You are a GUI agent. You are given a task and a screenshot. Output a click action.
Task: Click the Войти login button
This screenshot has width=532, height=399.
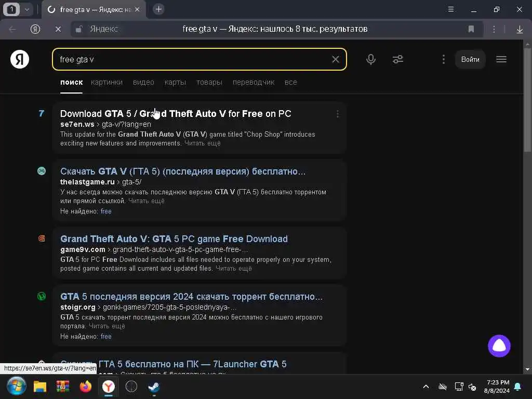click(x=470, y=59)
